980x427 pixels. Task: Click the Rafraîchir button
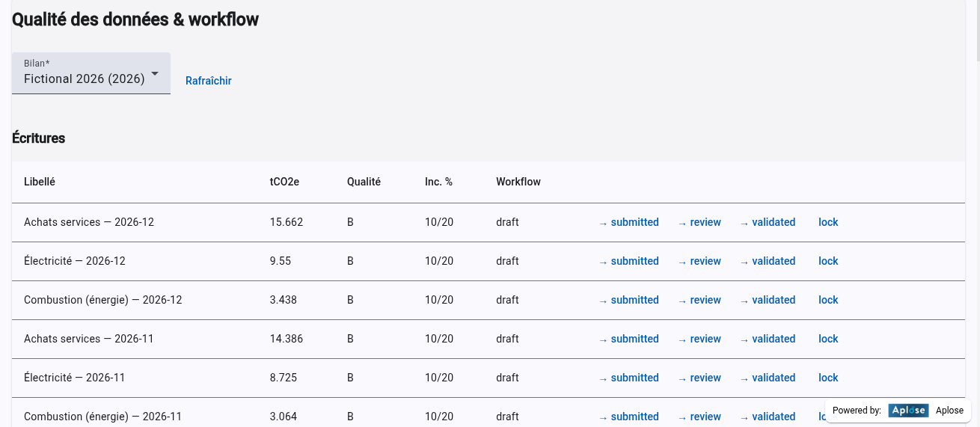tap(208, 81)
